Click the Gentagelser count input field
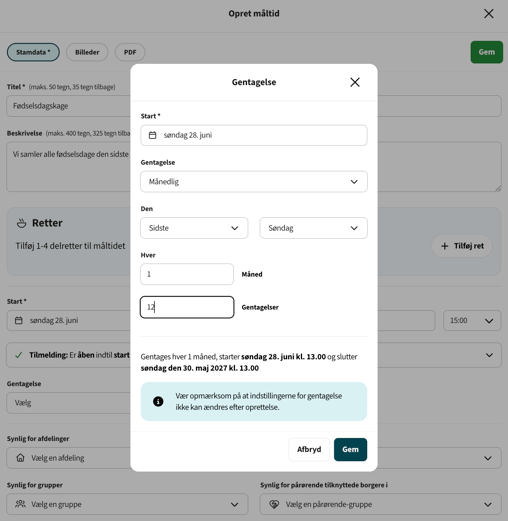508x521 pixels. tap(187, 307)
